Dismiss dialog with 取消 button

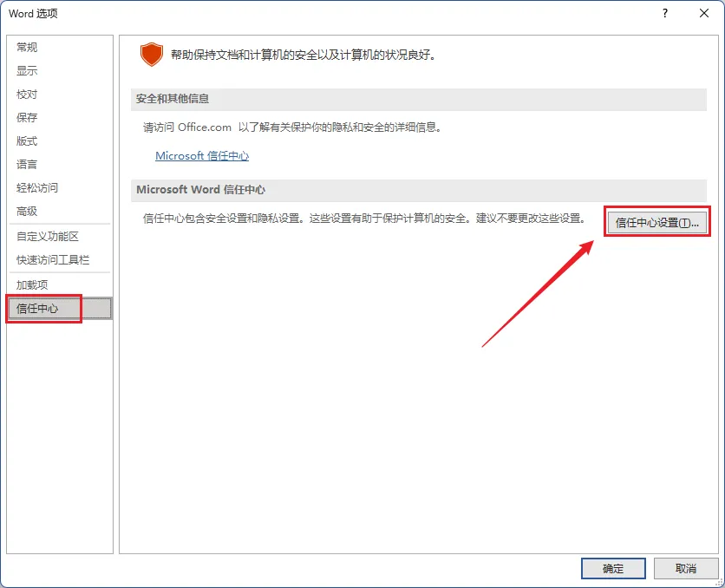pyautogui.click(x=686, y=568)
